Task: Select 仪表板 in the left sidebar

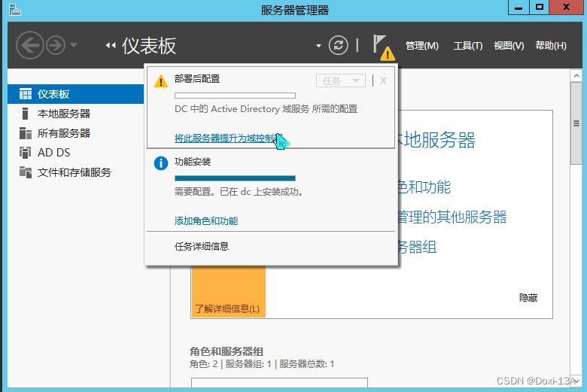Action: (x=75, y=94)
